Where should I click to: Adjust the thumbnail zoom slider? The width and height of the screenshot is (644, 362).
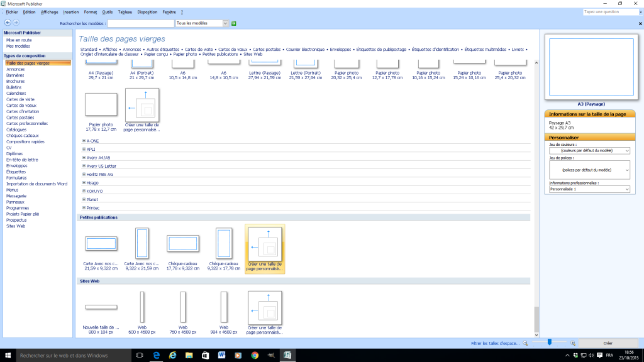click(550, 343)
